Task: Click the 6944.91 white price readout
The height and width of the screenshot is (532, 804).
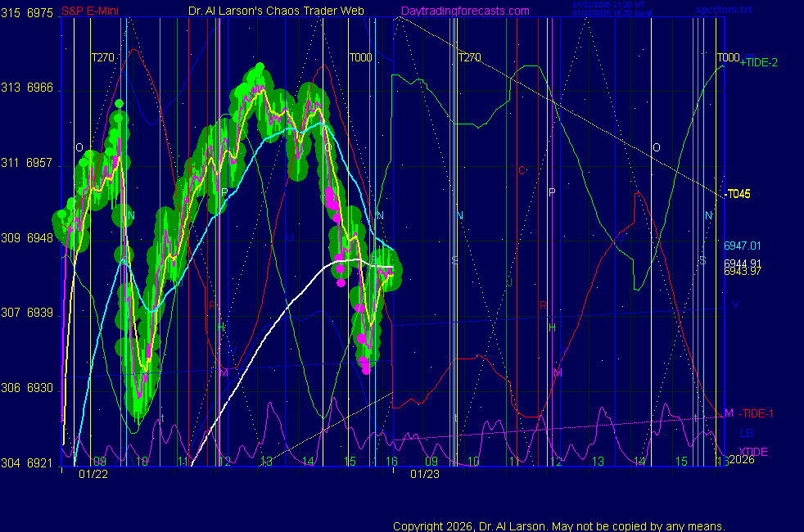Action: click(742, 263)
